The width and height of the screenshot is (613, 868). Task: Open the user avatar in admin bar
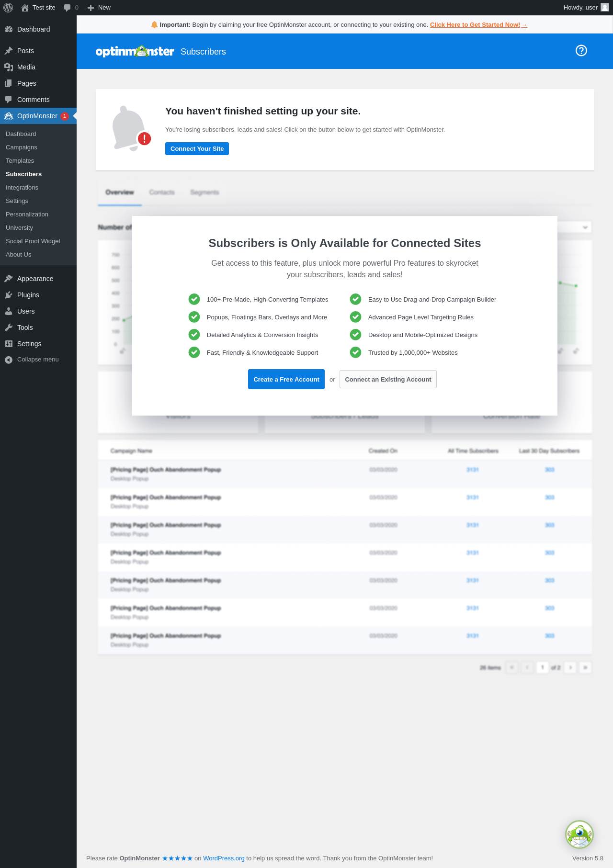[605, 7]
